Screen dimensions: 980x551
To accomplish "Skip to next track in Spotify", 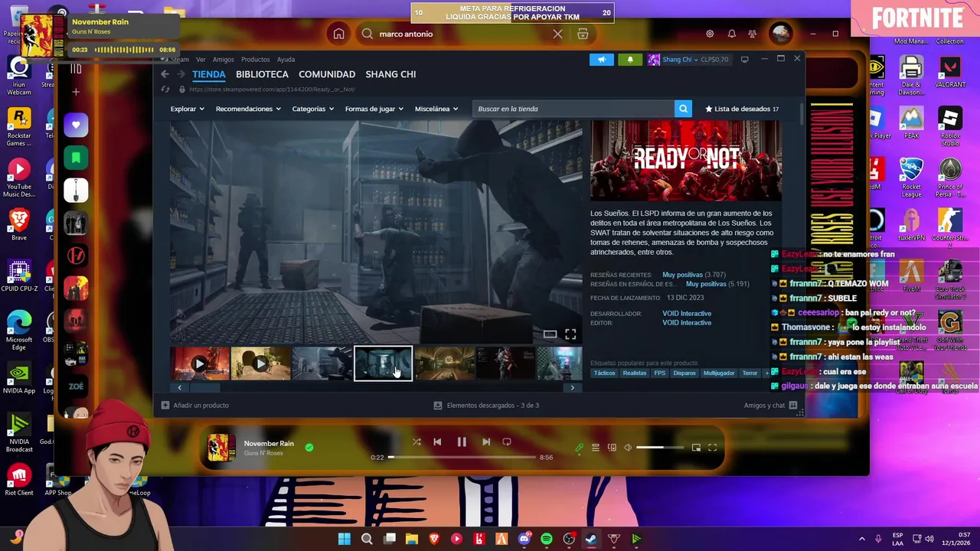I will (486, 442).
